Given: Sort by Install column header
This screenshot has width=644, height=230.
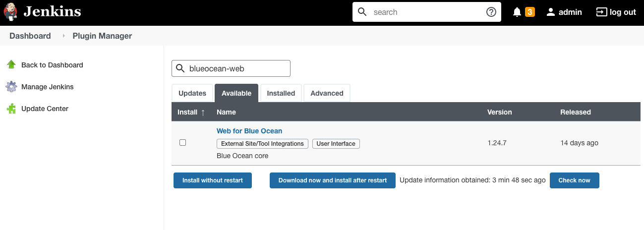Looking at the screenshot, I should click(191, 112).
